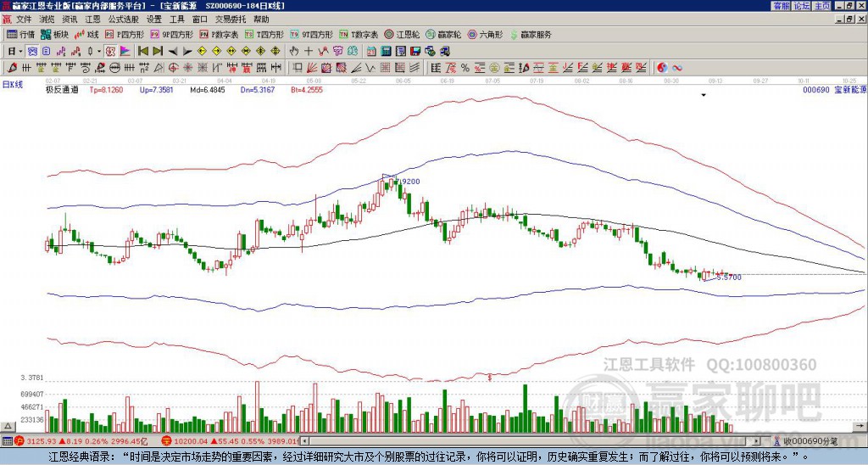
Task: Jump to last bar icon
Action: coord(158,51)
